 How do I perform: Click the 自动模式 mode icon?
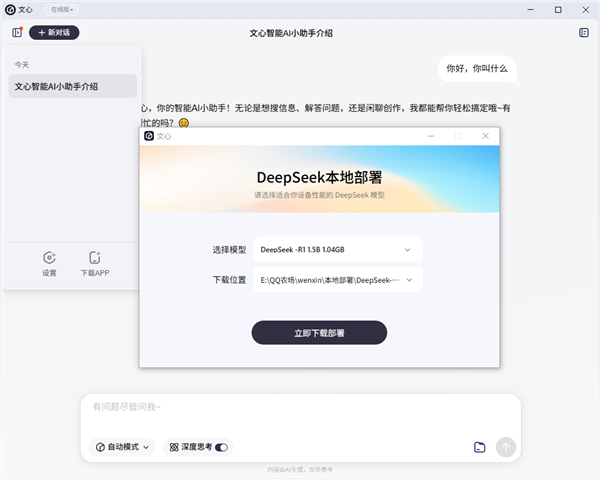(100, 447)
